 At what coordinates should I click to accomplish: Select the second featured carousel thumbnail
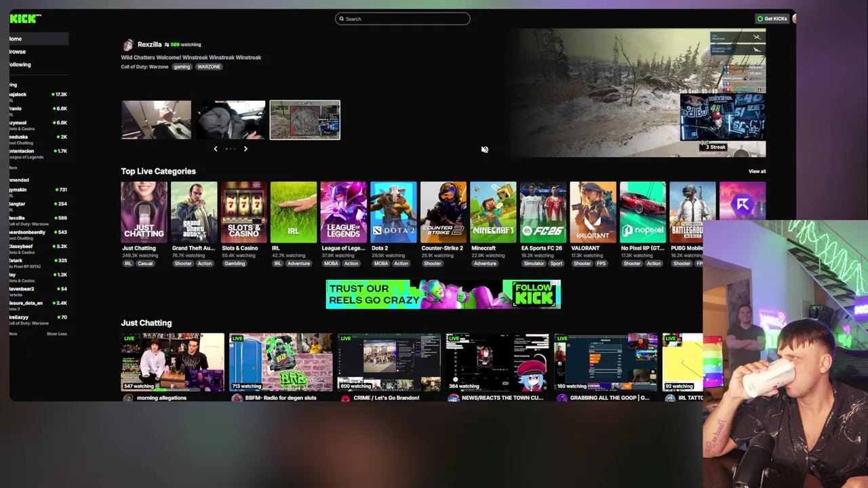click(x=231, y=120)
